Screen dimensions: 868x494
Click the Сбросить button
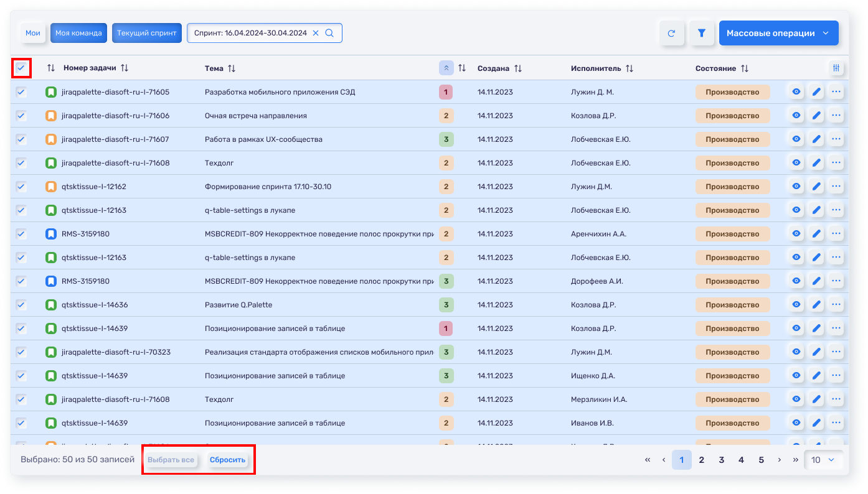click(227, 460)
